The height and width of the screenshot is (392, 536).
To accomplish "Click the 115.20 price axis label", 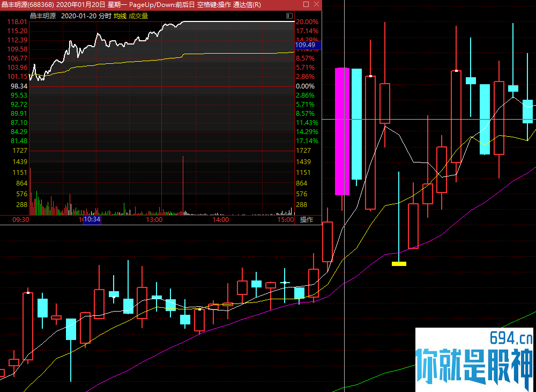I will coord(18,31).
